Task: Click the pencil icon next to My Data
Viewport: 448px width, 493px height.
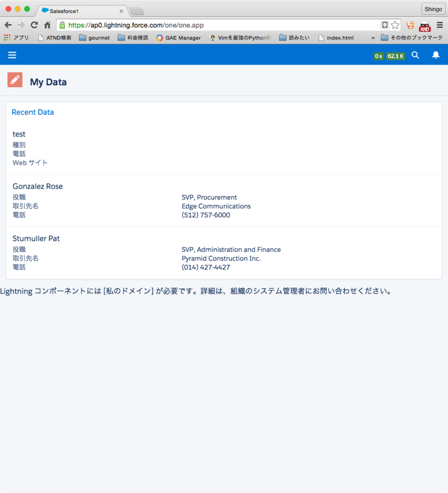Action: click(x=14, y=79)
